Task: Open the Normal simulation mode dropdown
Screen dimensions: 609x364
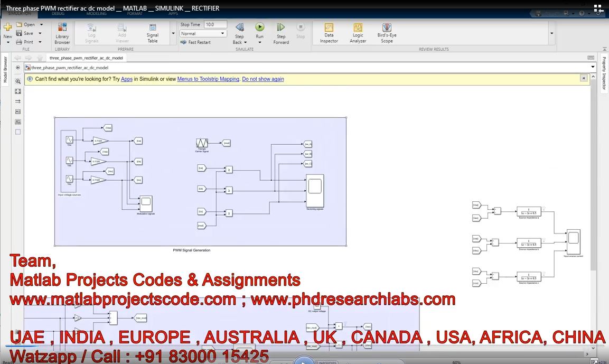Action: point(203,33)
